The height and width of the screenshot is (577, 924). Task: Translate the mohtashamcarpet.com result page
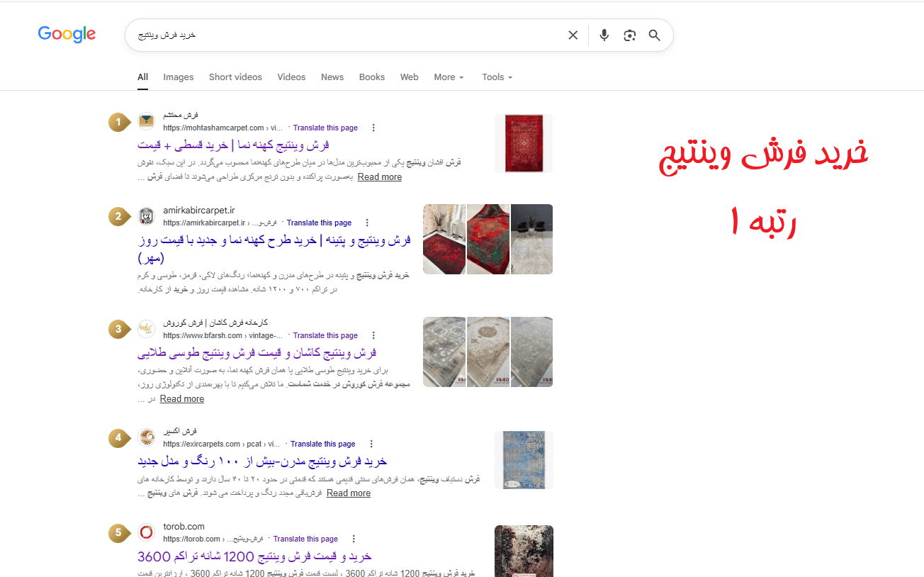pyautogui.click(x=325, y=128)
